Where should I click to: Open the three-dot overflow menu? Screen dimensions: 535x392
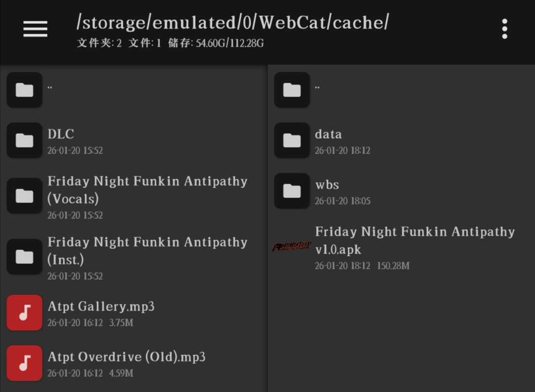click(504, 29)
